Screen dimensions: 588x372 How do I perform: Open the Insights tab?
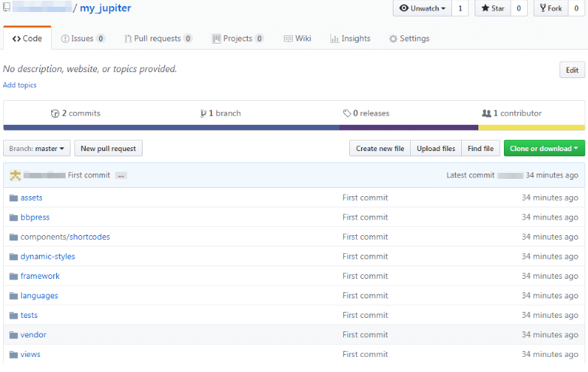point(350,38)
